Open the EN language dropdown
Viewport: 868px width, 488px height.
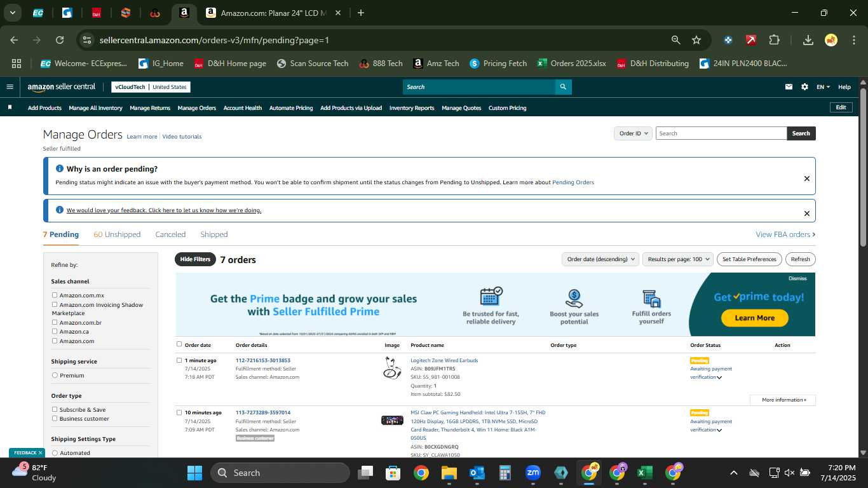(x=823, y=87)
